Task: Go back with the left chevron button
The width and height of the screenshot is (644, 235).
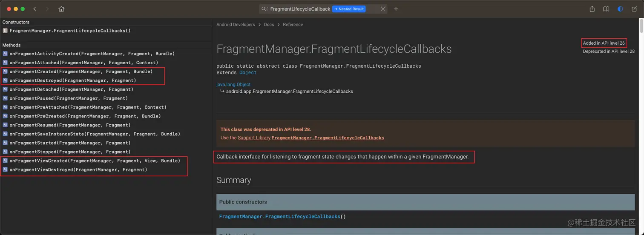Action: [x=34, y=9]
